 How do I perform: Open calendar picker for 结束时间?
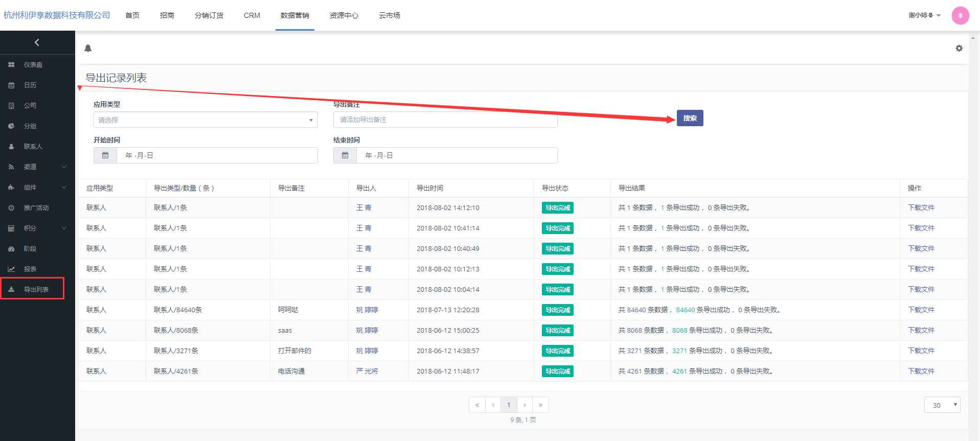tap(345, 155)
